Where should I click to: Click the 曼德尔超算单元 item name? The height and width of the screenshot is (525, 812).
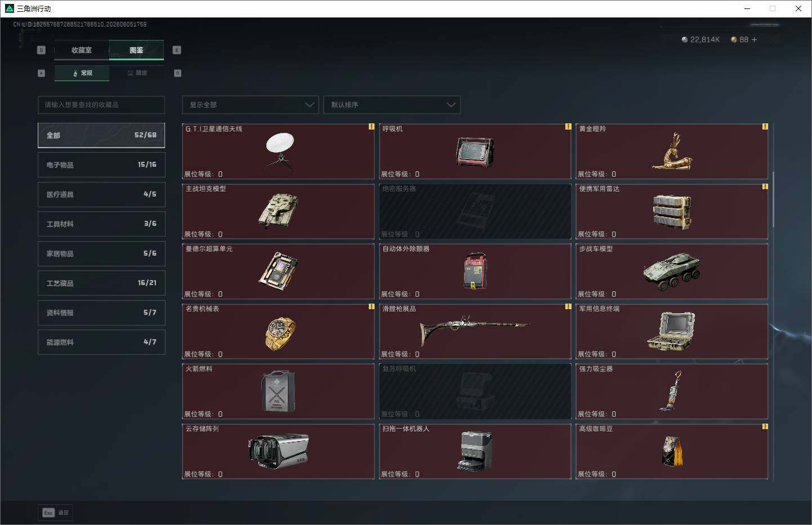point(209,249)
